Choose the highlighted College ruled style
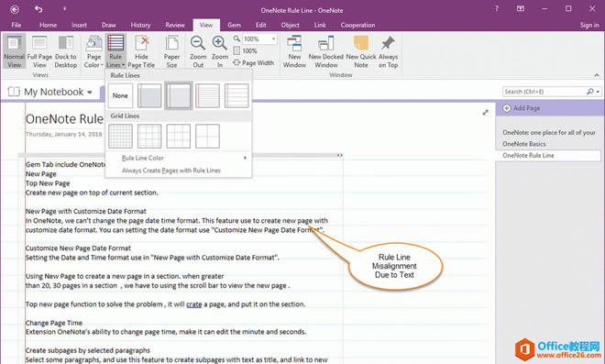605x364 pixels. click(178, 95)
